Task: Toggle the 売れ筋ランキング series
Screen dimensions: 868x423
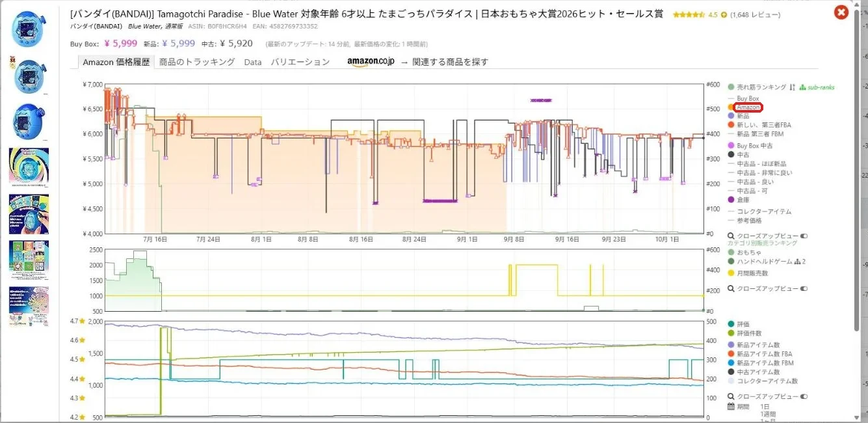Action: point(757,87)
